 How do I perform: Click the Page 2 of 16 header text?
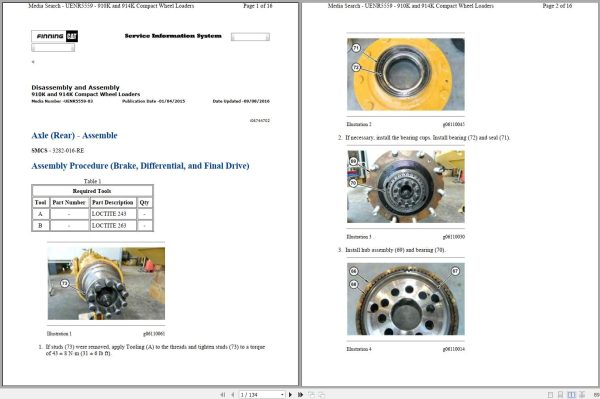click(557, 6)
